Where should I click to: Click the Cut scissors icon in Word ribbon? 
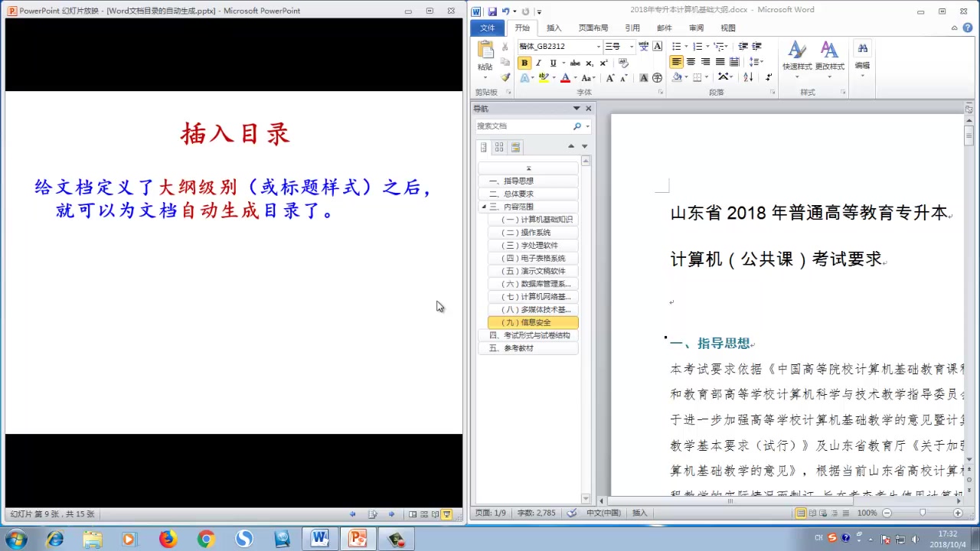505,47
